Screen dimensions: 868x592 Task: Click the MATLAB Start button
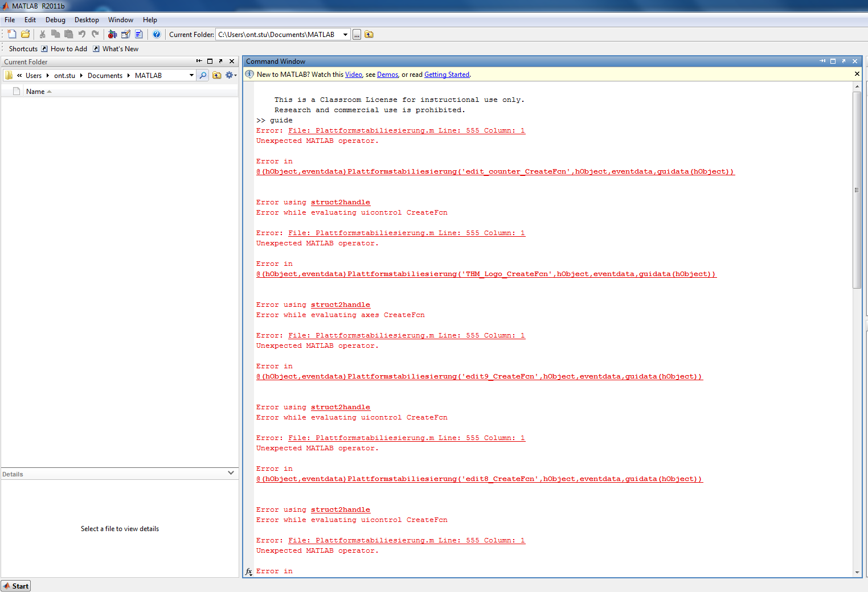pos(16,586)
